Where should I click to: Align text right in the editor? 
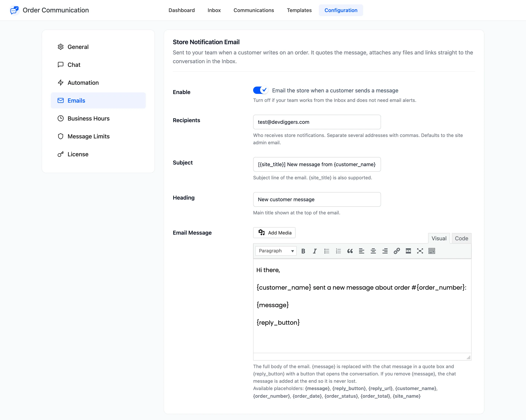pyautogui.click(x=385, y=251)
